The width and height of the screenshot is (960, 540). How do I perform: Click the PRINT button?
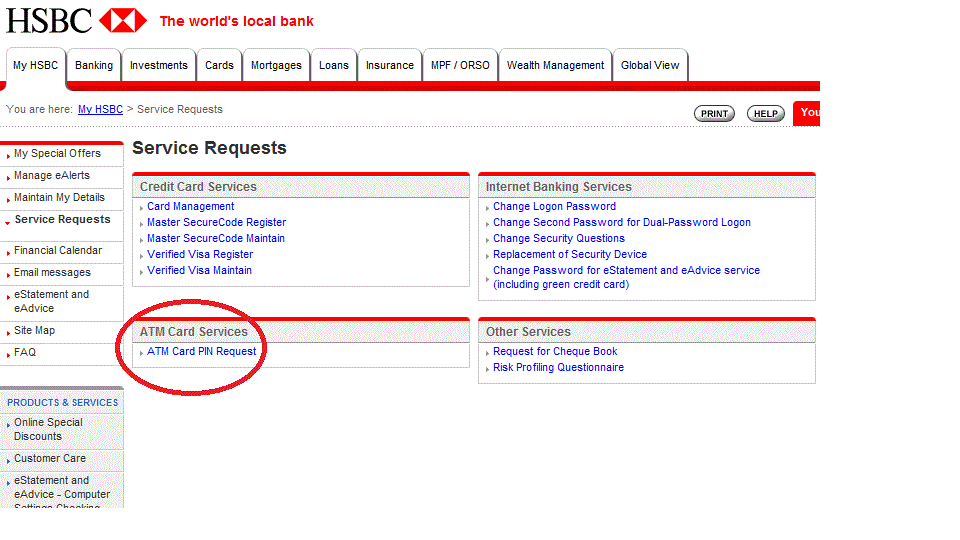tap(714, 113)
